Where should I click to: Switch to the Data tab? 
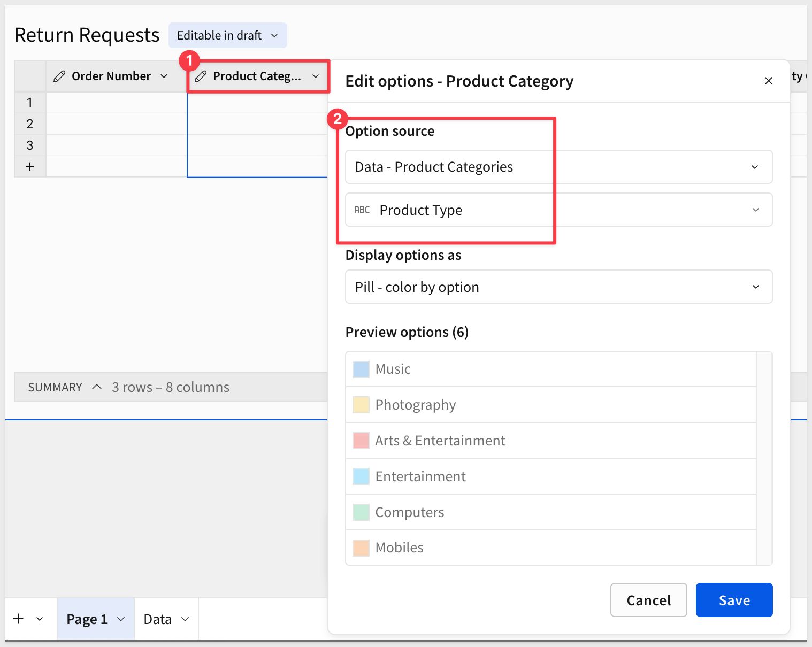coord(158,619)
